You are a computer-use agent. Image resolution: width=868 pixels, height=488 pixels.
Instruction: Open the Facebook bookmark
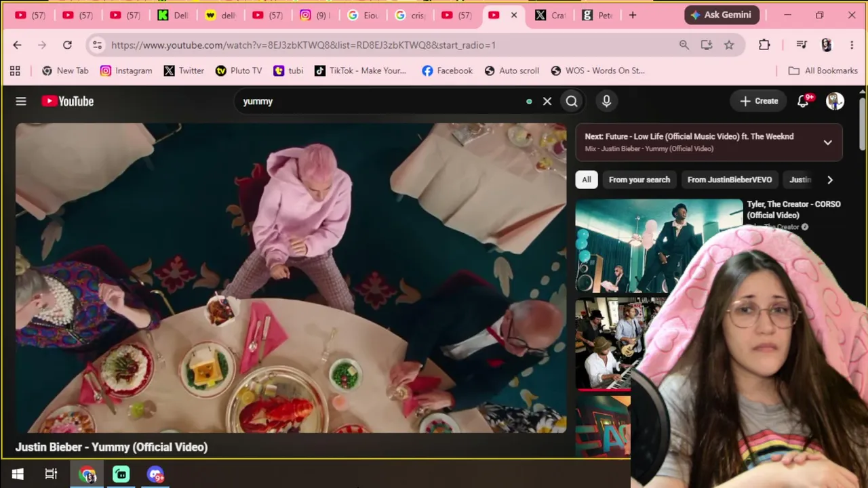pyautogui.click(x=447, y=70)
